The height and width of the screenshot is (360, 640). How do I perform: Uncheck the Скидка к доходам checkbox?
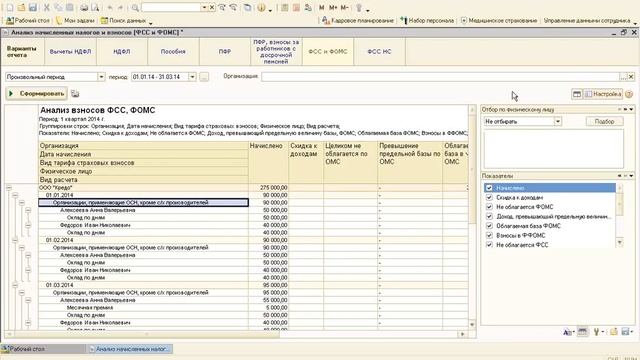tap(489, 197)
